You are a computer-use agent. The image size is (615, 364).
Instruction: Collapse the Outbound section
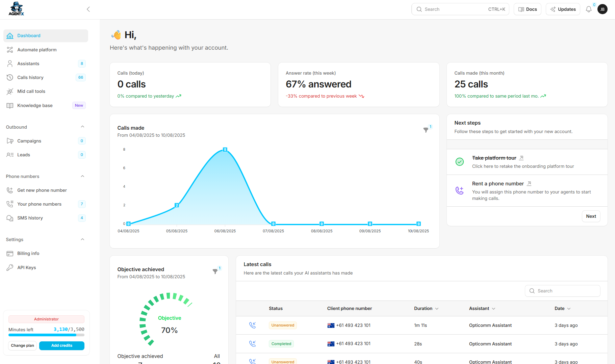(82, 127)
